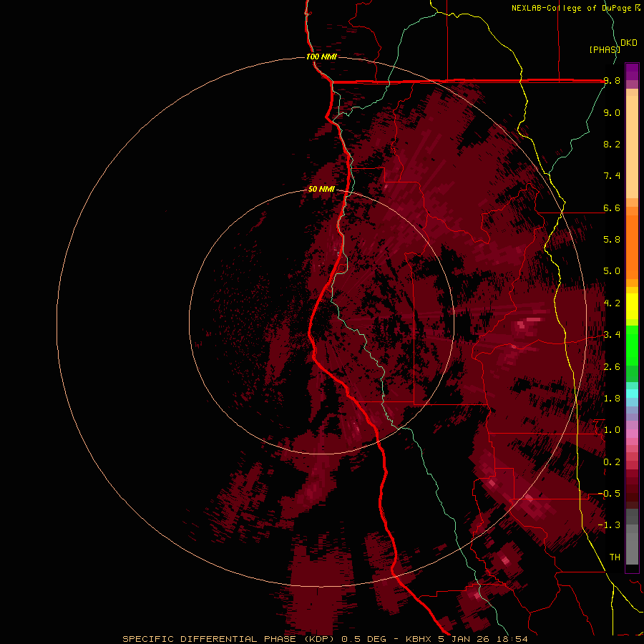Pick the orange segment of the color bar
The image size is (644, 644).
[632, 246]
